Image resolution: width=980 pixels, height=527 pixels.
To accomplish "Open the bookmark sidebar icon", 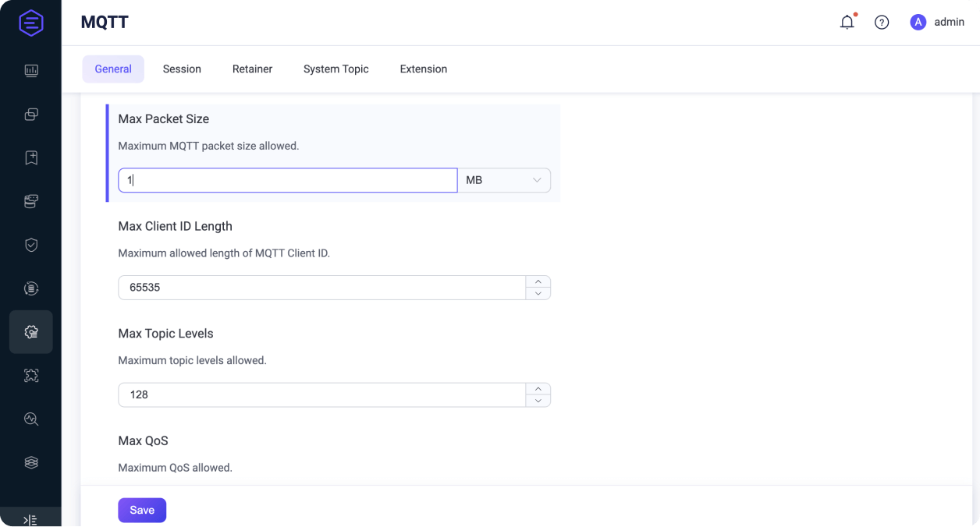I will [x=31, y=158].
